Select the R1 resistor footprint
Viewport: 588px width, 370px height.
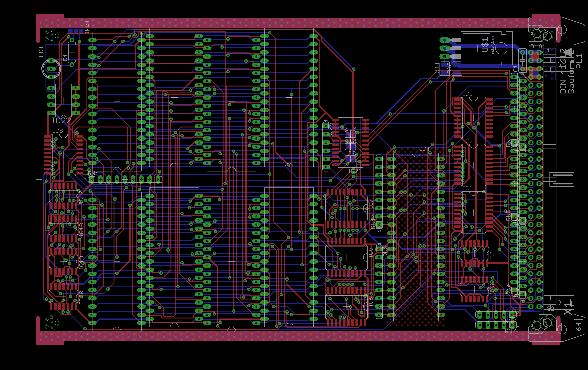point(72,52)
